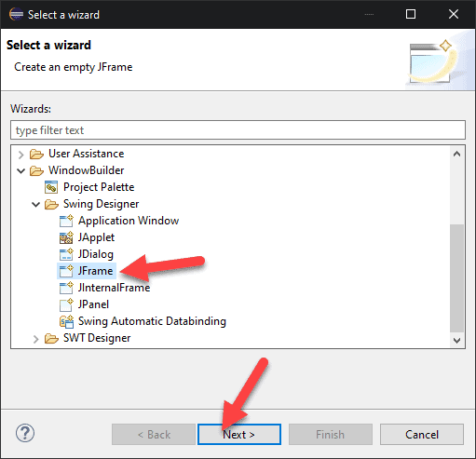Click the Swing Automatic Databinding icon
This screenshot has height=459, width=476.
[x=66, y=321]
